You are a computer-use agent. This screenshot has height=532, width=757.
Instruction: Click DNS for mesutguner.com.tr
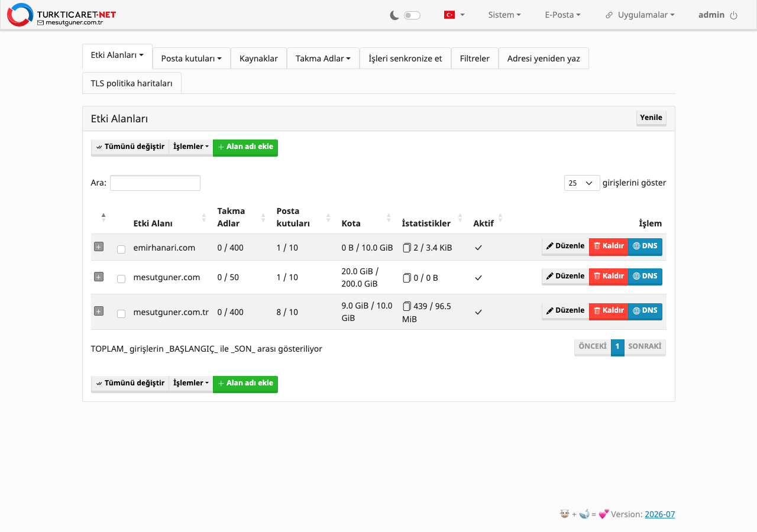point(645,311)
